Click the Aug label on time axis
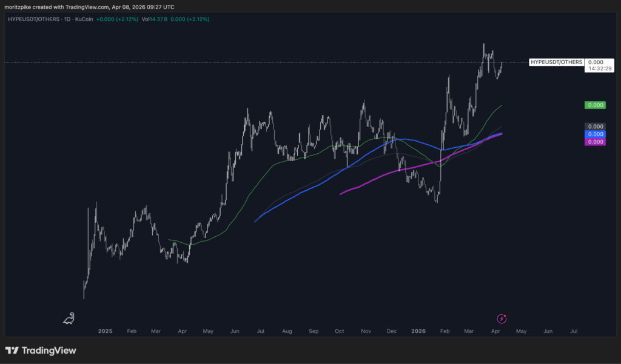Image resolution: width=621 pixels, height=364 pixels. tap(287, 331)
